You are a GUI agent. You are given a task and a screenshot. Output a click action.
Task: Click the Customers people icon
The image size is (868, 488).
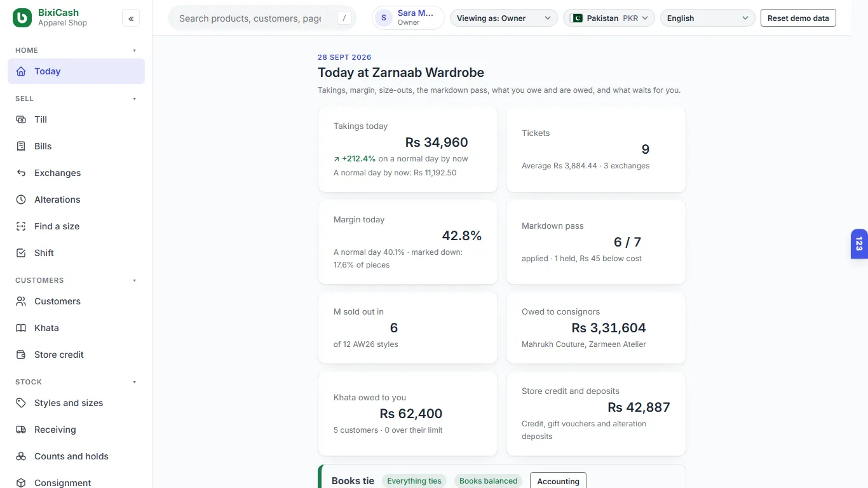point(22,301)
